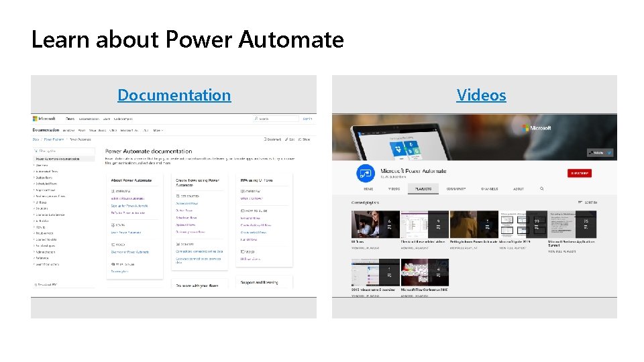This screenshot has height=362, width=644.
Task: Open the Getting to know Power Automate thumbnail
Action: [x=474, y=225]
